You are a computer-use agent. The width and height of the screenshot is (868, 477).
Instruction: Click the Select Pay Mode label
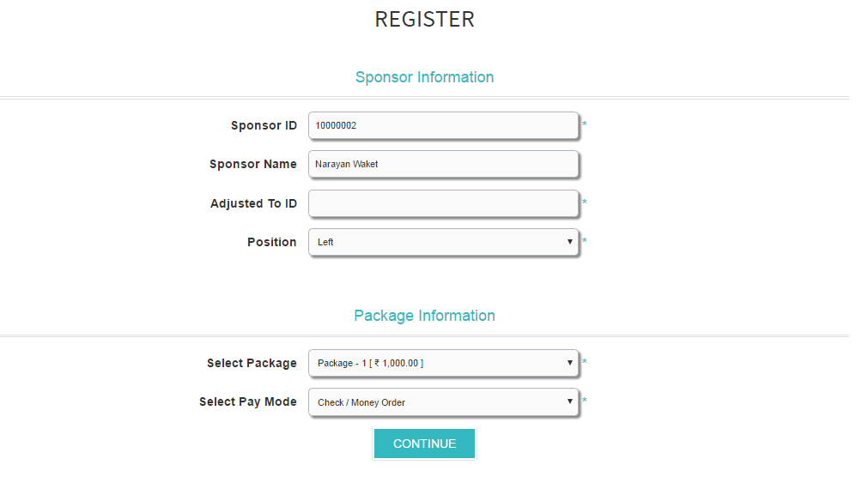[248, 402]
